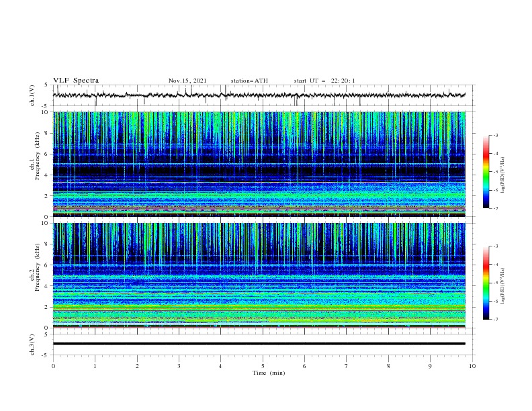Click the "-4" tick on ch.2 color bar
The height and width of the screenshot is (411, 532).
pos(495,265)
